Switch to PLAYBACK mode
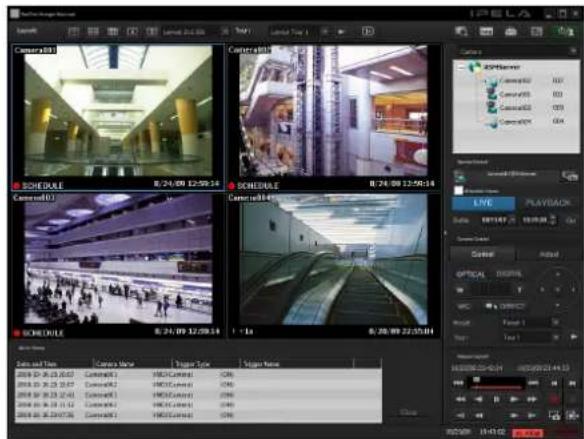 point(547,203)
